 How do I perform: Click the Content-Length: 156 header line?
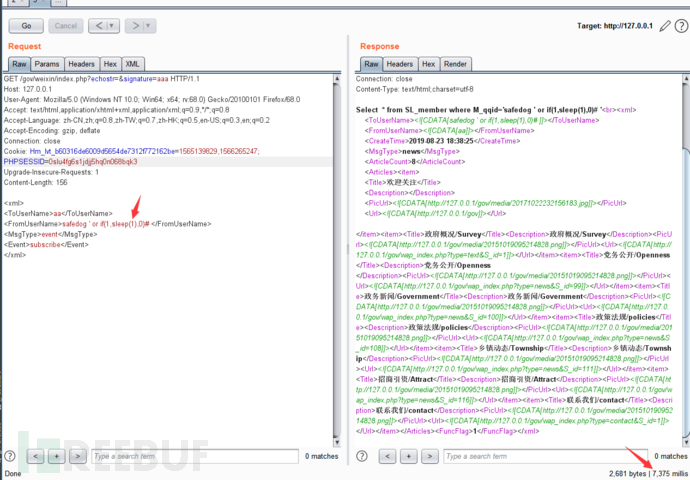pos(36,183)
